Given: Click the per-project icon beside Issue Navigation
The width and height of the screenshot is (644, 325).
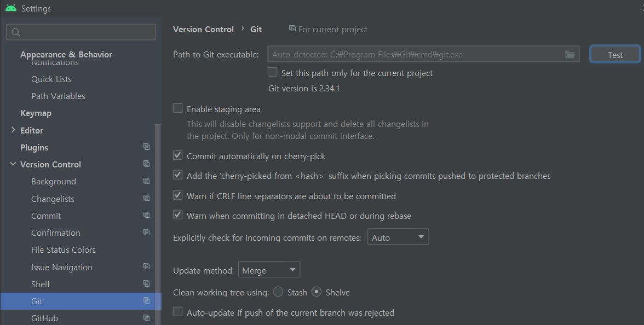Looking at the screenshot, I should 146,266.
